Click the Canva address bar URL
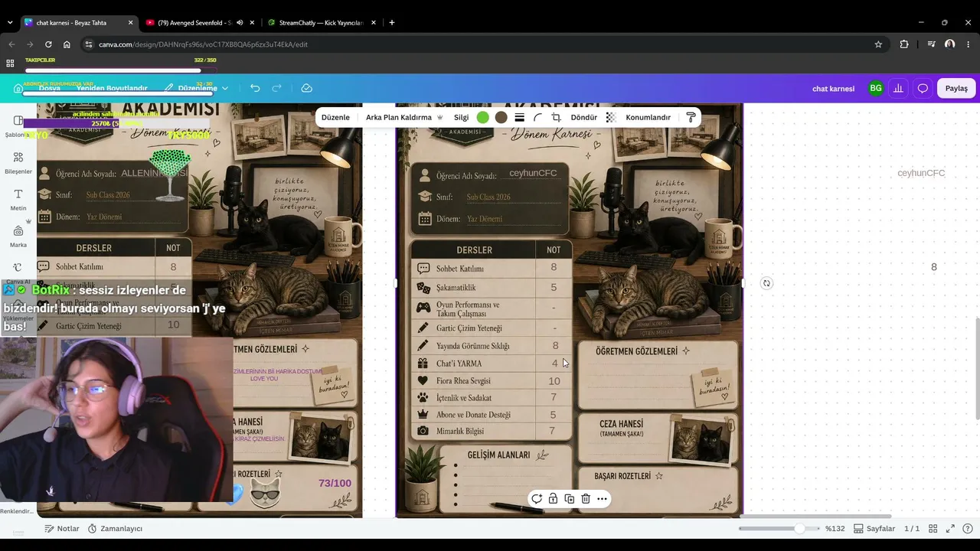 203,44
